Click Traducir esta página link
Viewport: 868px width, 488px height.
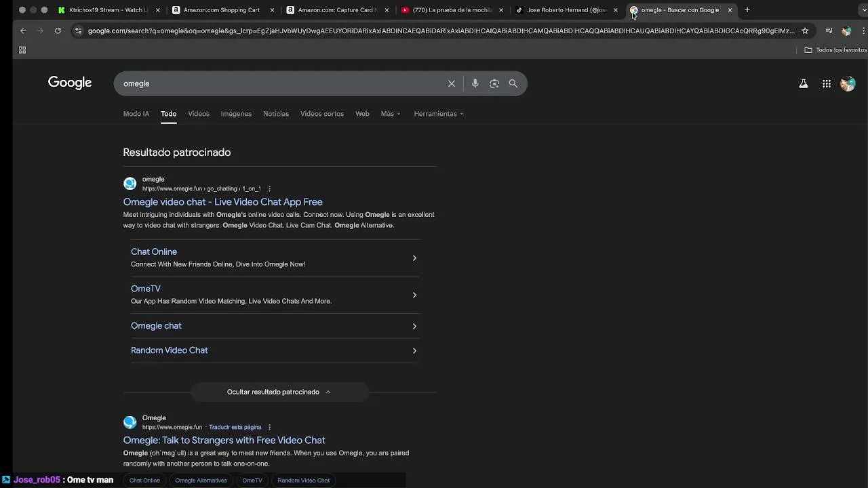pos(235,428)
